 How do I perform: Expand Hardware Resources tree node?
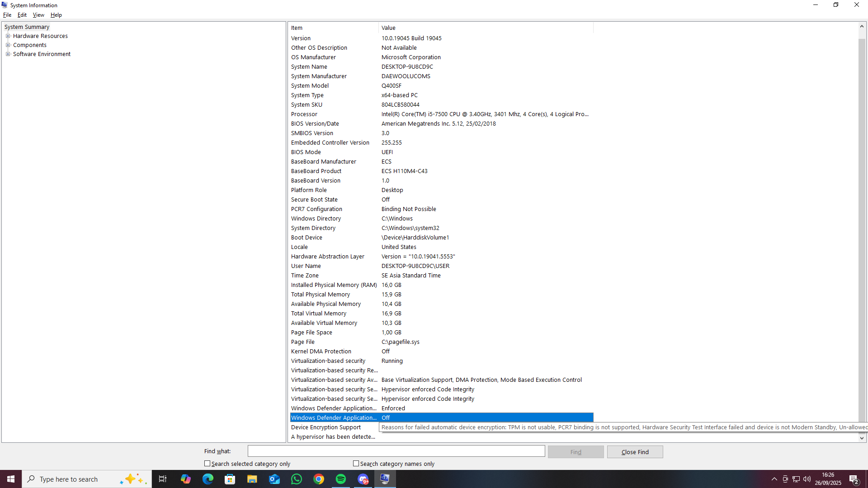tap(8, 36)
